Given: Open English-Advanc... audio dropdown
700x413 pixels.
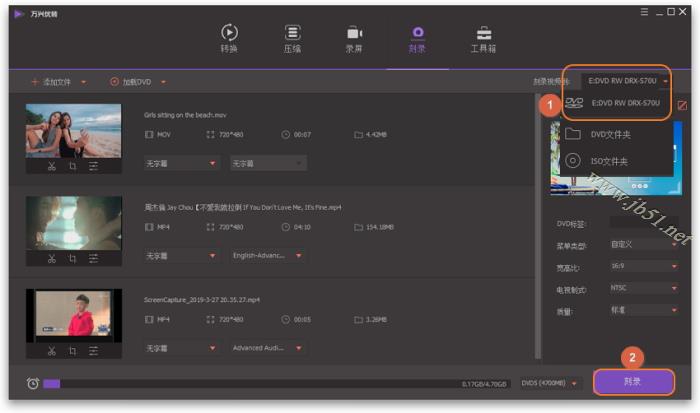Looking at the screenshot, I should pyautogui.click(x=268, y=256).
